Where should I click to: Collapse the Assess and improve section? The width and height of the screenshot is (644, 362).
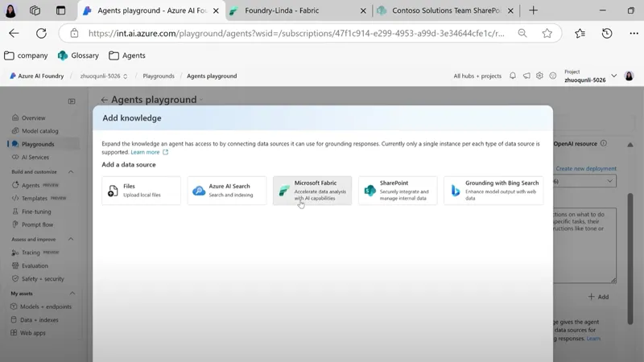[x=71, y=239]
